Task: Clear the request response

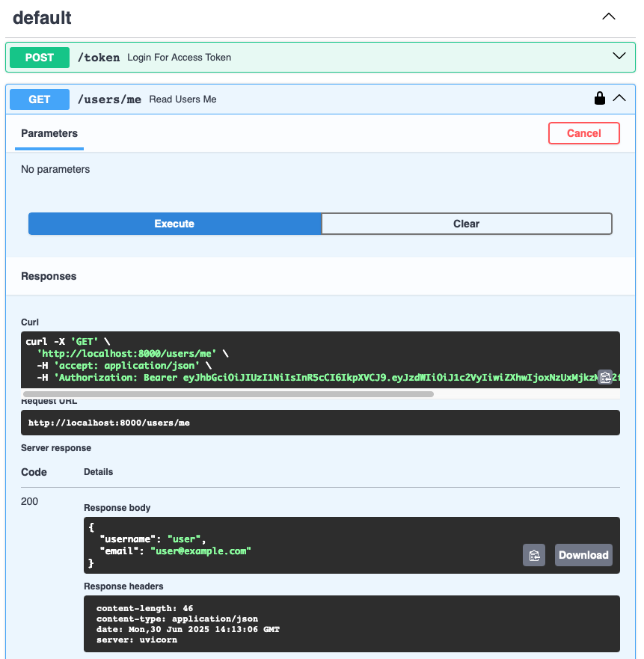Action: [466, 224]
